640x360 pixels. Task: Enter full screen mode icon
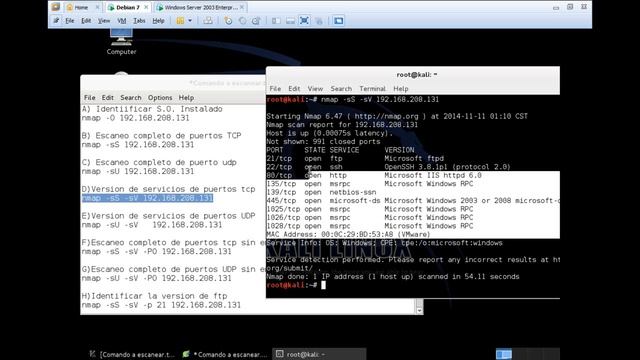[x=304, y=20]
